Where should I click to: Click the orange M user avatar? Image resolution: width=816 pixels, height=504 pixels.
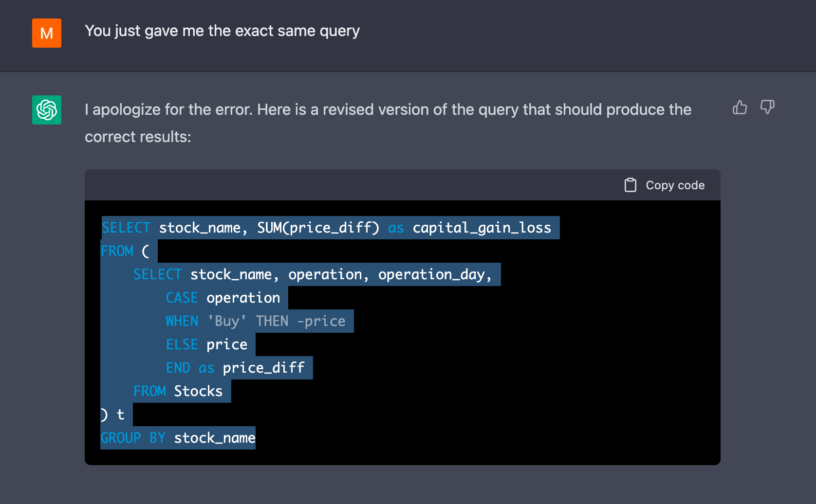[x=47, y=33]
